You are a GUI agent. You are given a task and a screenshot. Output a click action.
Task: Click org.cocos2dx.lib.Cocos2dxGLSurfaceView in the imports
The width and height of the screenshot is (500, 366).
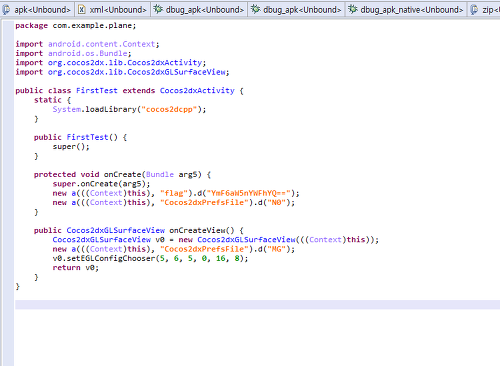pos(137,72)
